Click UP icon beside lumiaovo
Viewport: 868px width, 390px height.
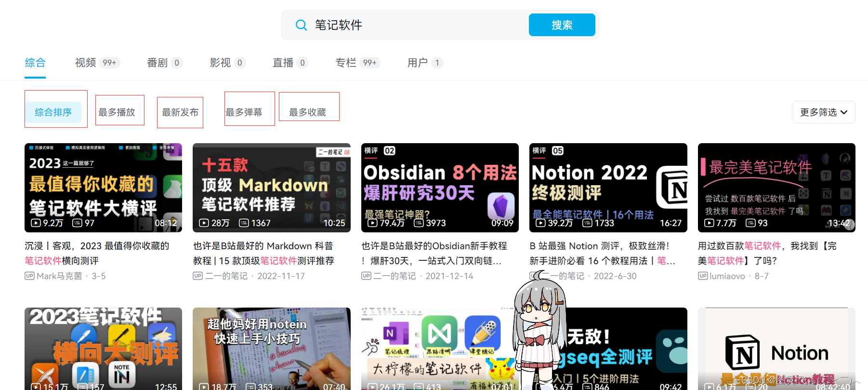pos(703,276)
